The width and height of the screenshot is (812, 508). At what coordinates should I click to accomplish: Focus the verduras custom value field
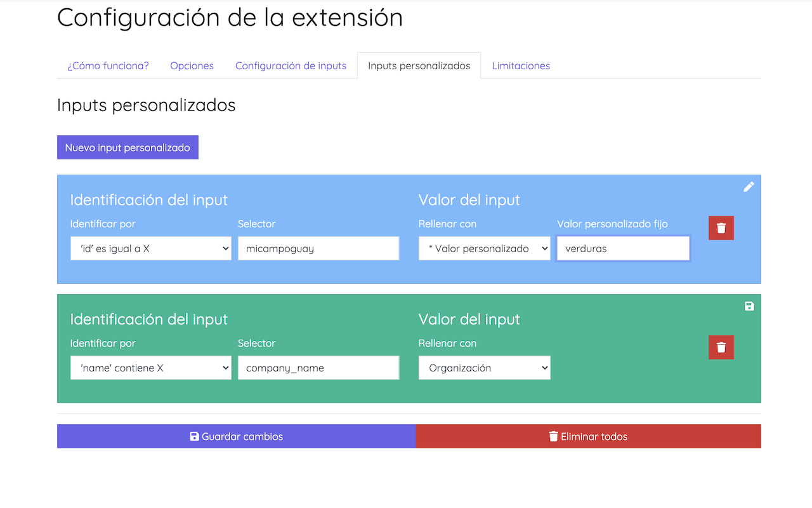click(x=623, y=248)
